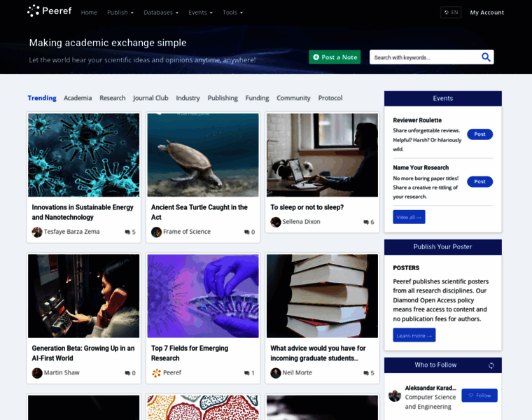The image size is (532, 420).
Task: Expand the Publish dropdown menu
Action: [120, 13]
